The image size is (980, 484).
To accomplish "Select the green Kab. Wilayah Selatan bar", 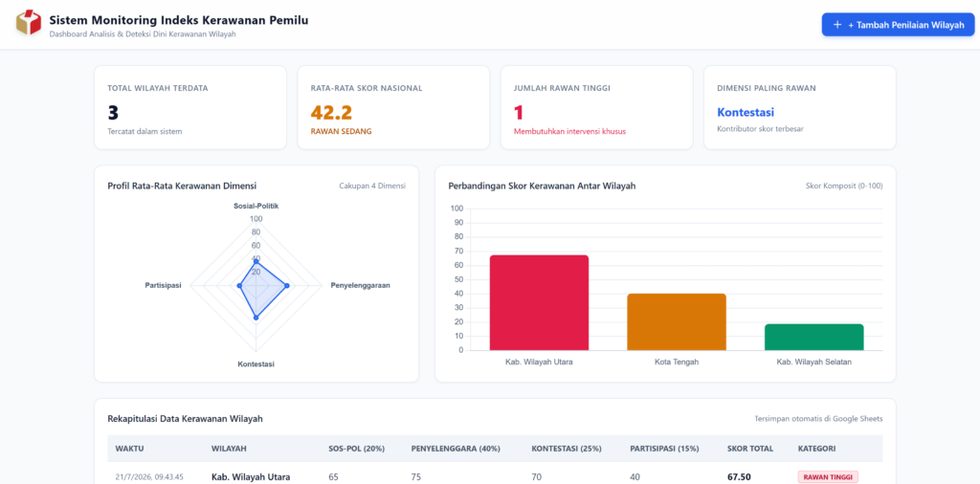I will (813, 338).
